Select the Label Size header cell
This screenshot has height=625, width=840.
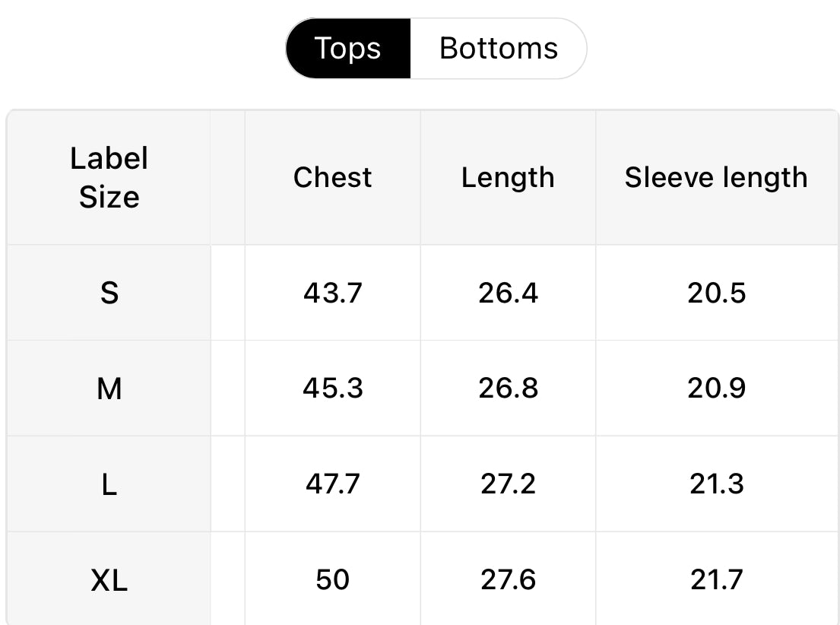[x=109, y=178]
